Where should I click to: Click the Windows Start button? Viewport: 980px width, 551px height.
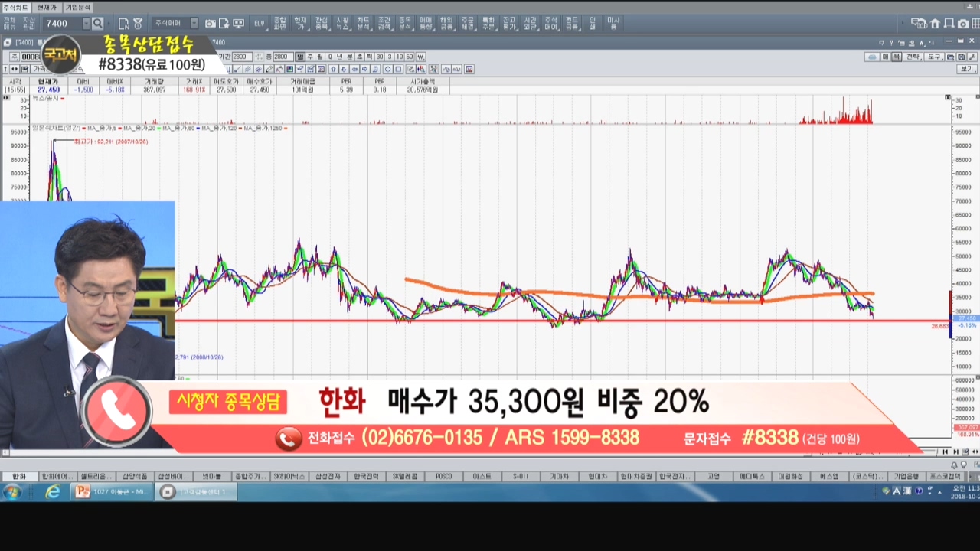click(x=12, y=492)
